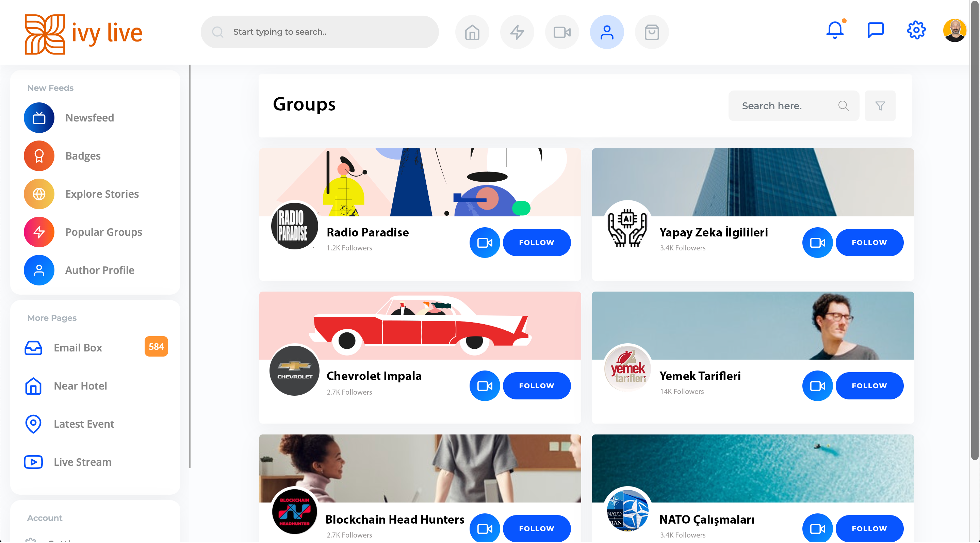Click the Latest Event map pin icon
Screen dimensions: 980x543
[33, 424]
